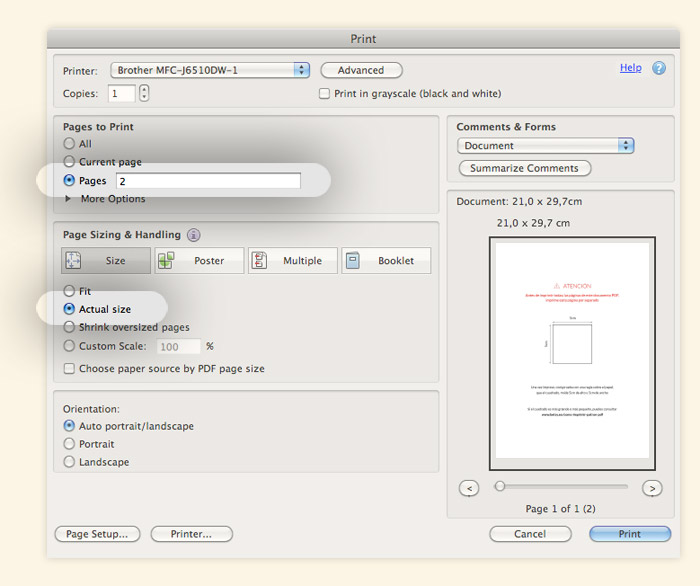
Task: Select the All pages radio option
Action: (x=69, y=144)
